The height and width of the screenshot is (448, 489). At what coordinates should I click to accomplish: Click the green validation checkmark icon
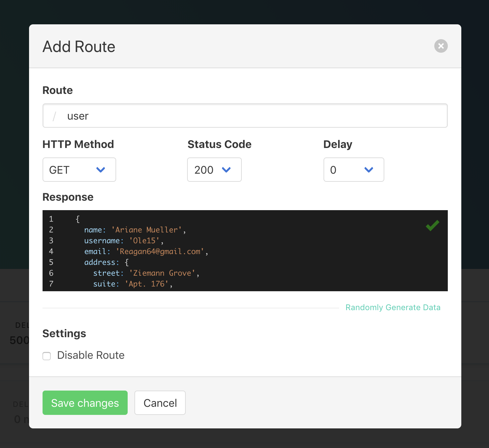(432, 225)
